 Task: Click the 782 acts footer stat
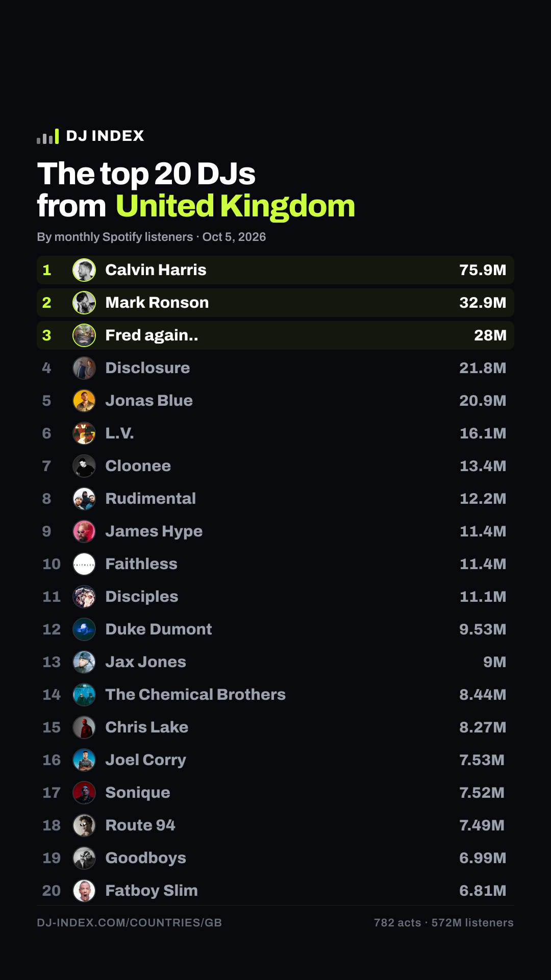397,923
